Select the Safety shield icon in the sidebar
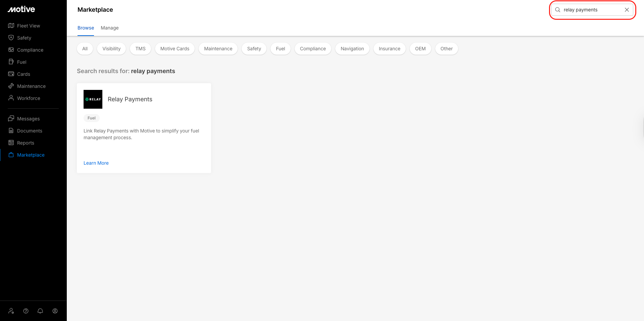This screenshot has height=321, width=644. pyautogui.click(x=11, y=38)
